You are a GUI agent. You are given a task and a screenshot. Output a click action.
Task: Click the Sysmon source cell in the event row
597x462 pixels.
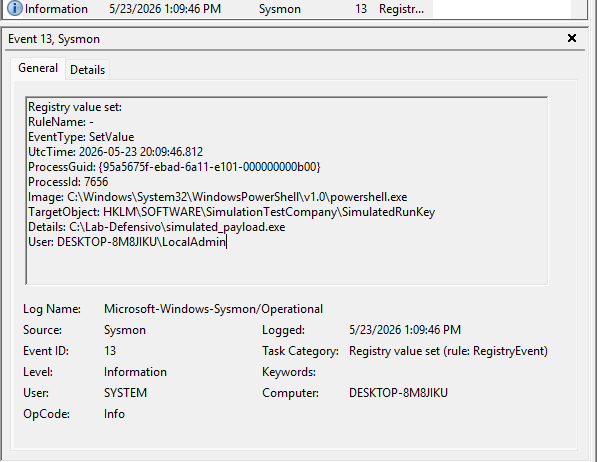coord(279,9)
